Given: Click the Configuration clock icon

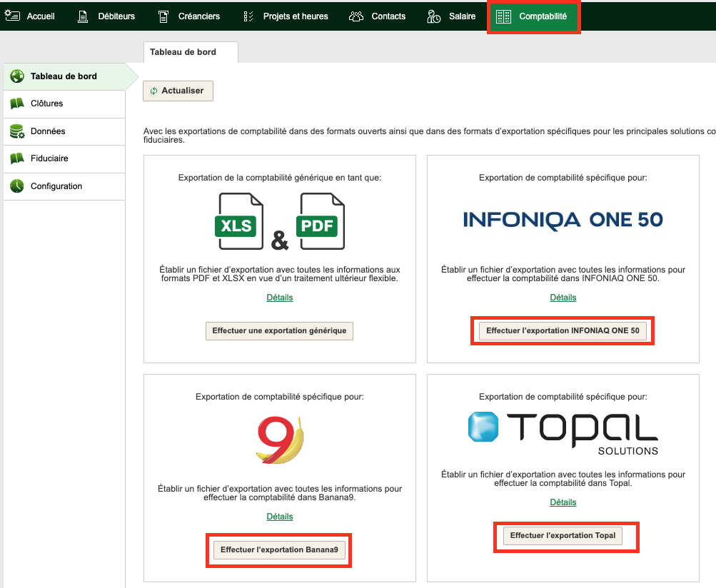Looking at the screenshot, I should point(17,186).
